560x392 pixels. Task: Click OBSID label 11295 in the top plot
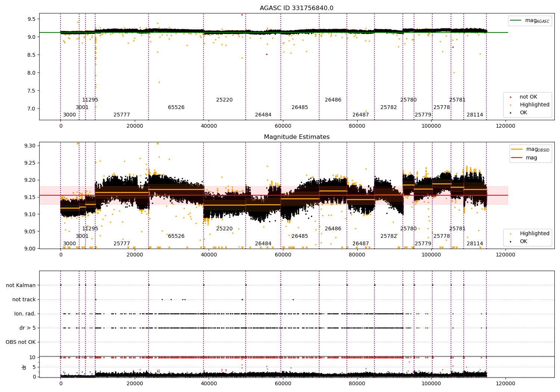90,100
